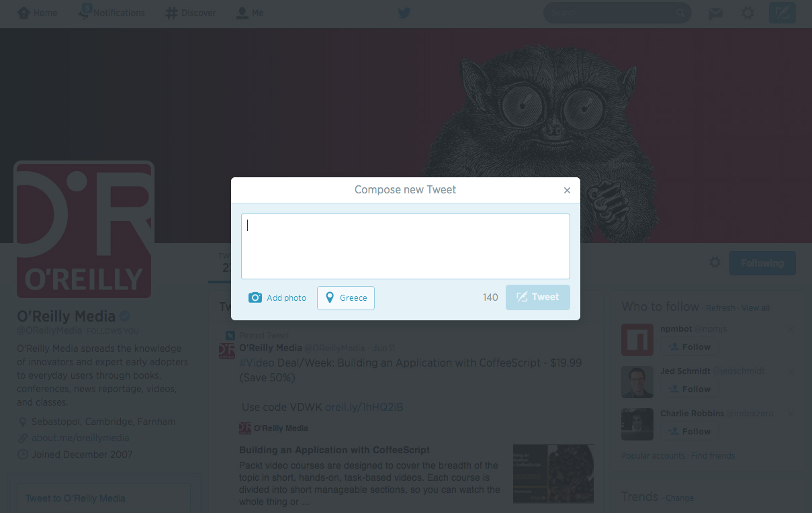Toggle the Following button

click(762, 263)
